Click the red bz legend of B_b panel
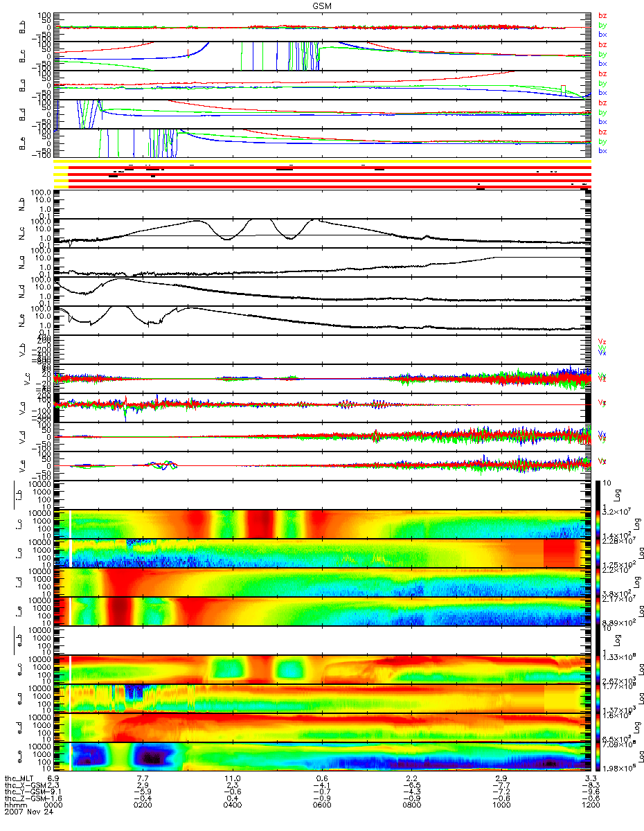644x831 pixels. coord(602,15)
